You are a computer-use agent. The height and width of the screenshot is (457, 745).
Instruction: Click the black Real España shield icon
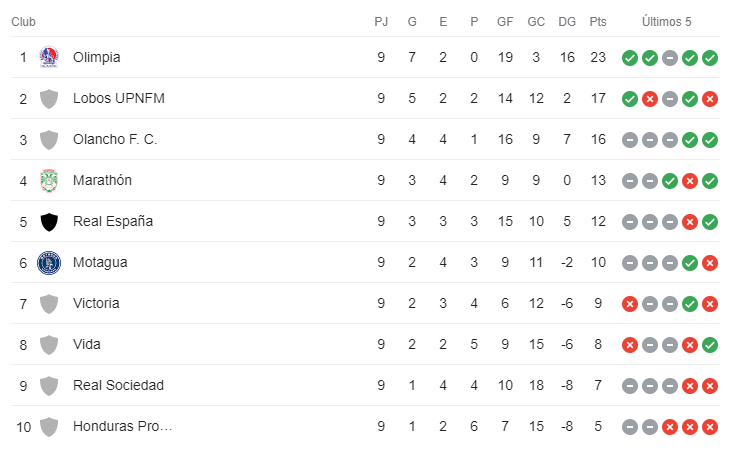[49, 222]
